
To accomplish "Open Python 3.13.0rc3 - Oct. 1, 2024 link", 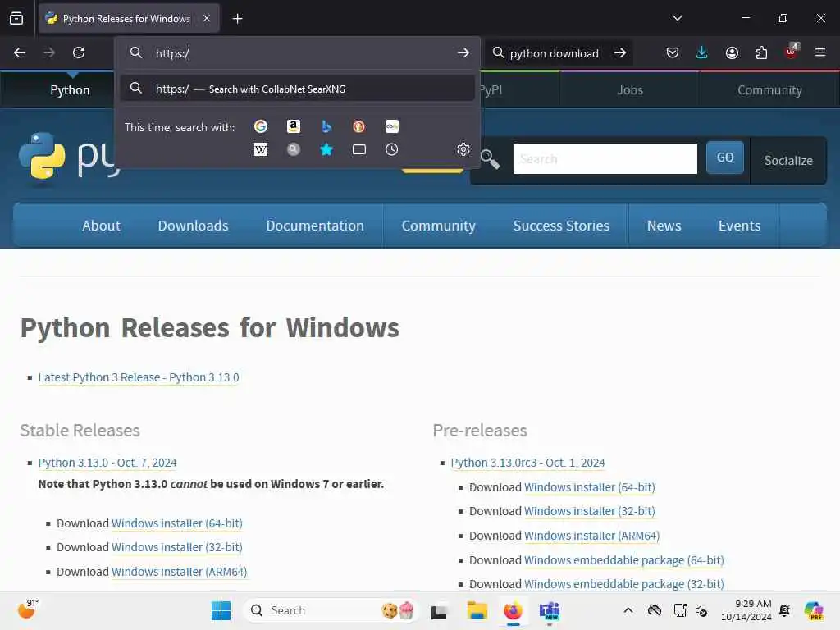I will (x=527, y=463).
